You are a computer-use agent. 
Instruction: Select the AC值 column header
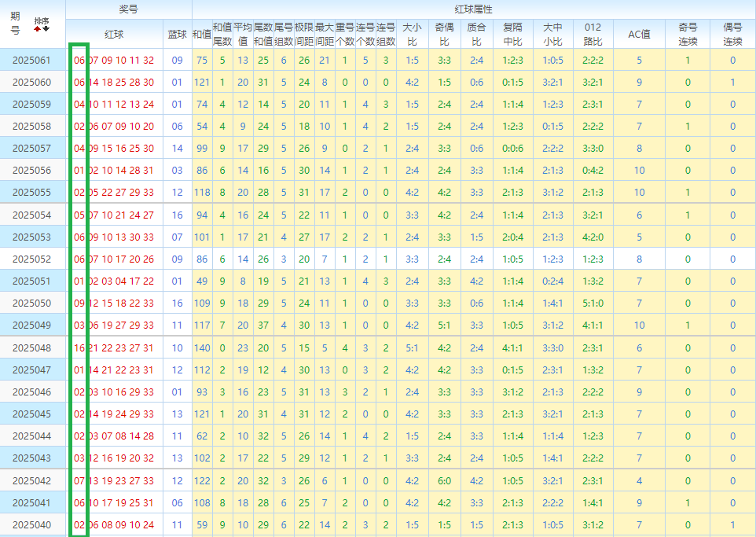point(639,35)
